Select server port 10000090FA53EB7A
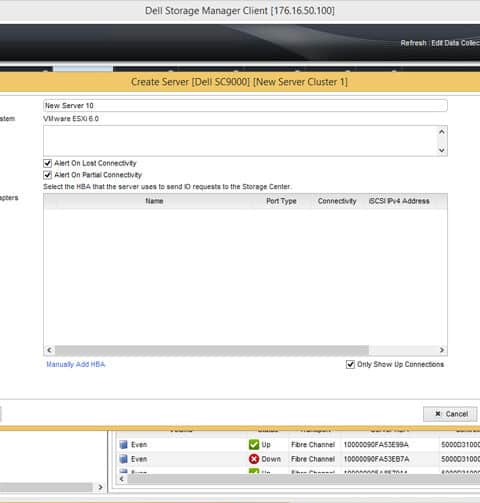Viewport: 480px width, 503px height. pos(376,459)
